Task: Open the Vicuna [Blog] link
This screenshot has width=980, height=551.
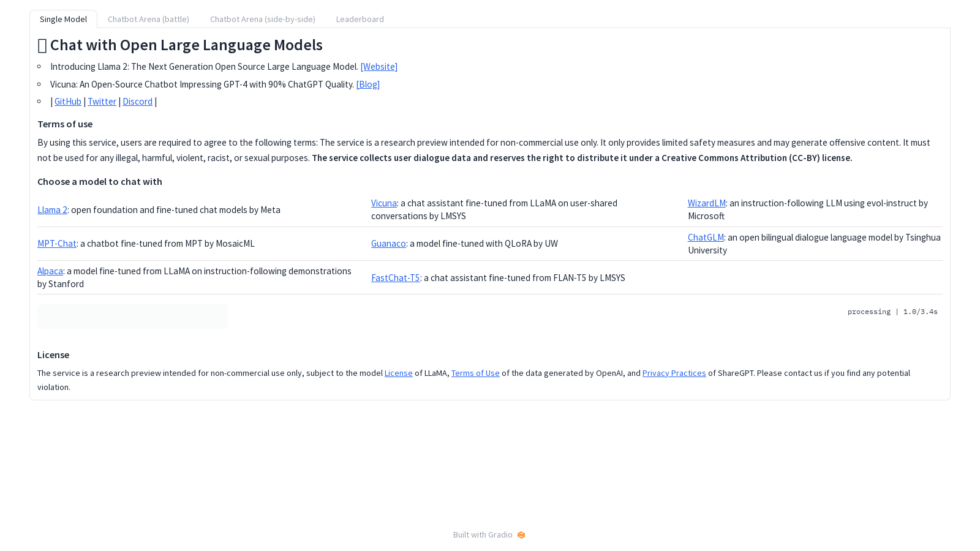Action: [x=368, y=84]
